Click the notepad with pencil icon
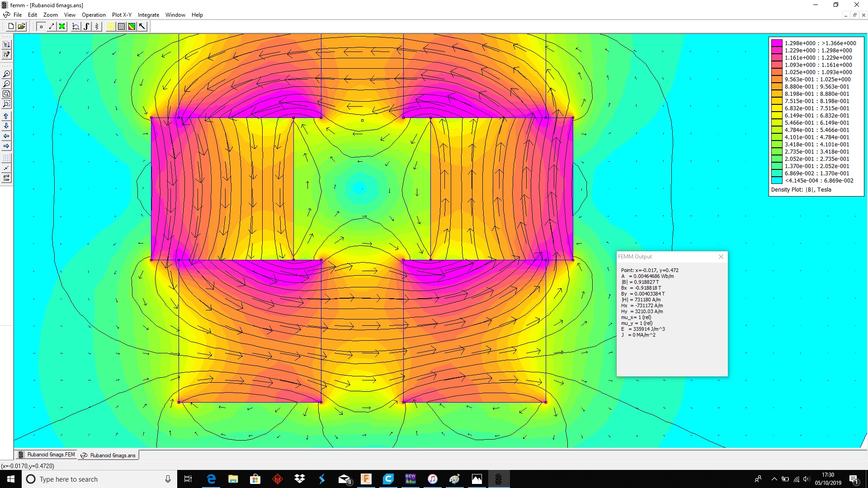Screen dimensions: 868x488 6,55
